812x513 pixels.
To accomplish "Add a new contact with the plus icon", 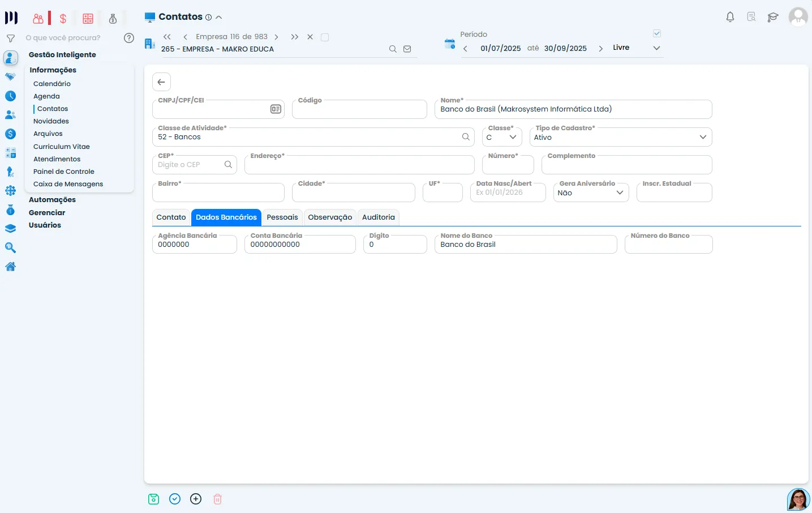I will coord(196,499).
